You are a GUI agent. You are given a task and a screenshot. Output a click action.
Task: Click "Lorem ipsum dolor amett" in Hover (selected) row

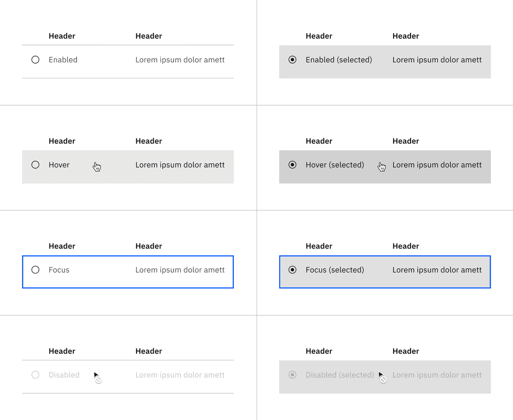[x=437, y=165]
